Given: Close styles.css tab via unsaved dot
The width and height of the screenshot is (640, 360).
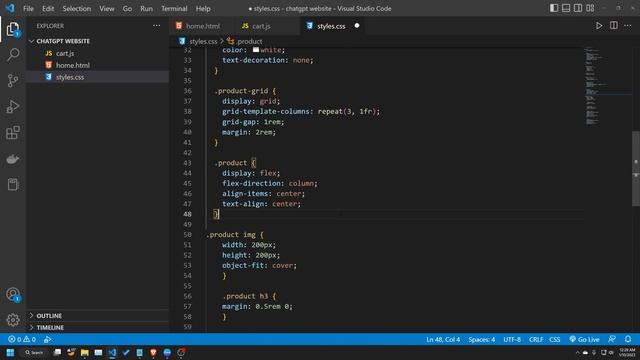Looking at the screenshot, I should click(357, 26).
